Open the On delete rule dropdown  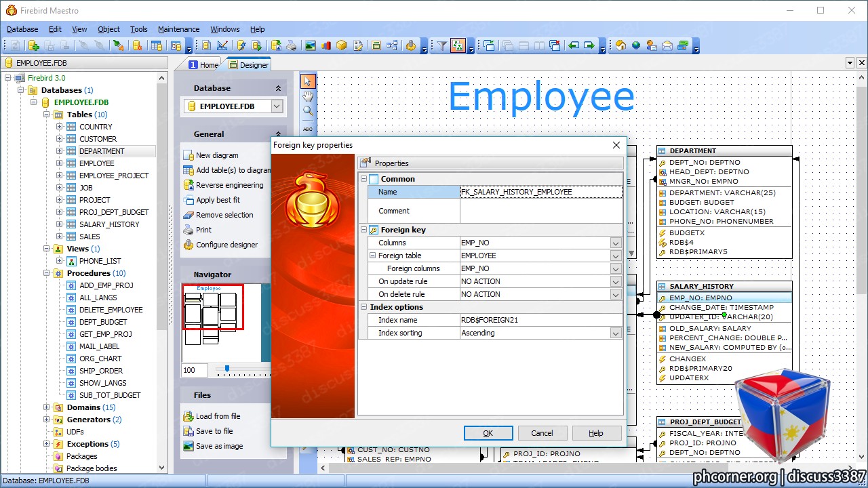pyautogui.click(x=616, y=294)
